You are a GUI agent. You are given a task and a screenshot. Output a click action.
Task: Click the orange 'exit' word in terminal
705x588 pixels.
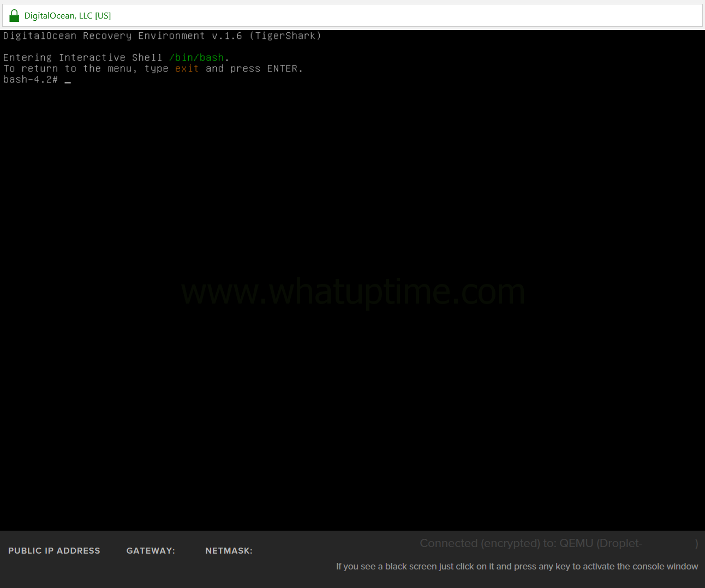pos(187,69)
